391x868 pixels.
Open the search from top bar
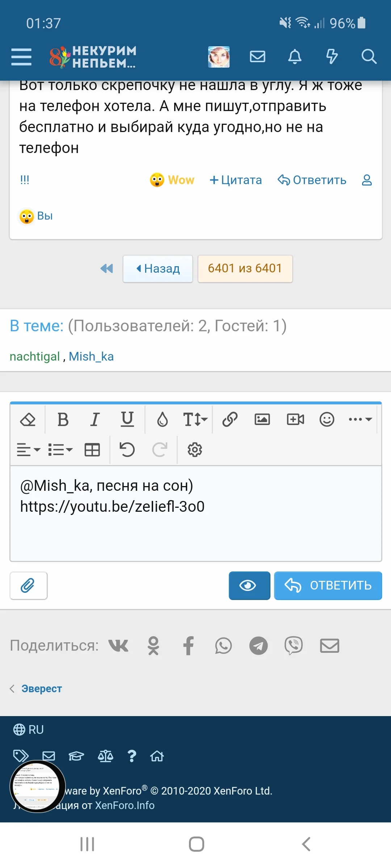369,56
